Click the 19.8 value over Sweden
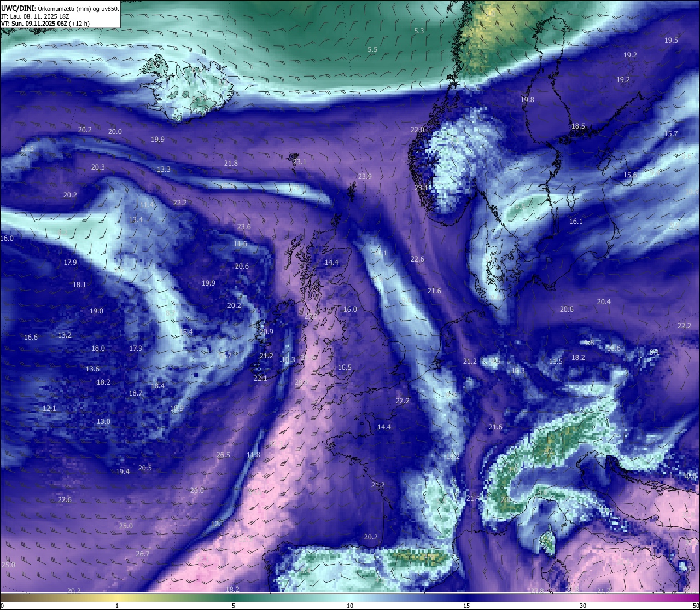Screen dimensions: 700x610 (x=527, y=100)
